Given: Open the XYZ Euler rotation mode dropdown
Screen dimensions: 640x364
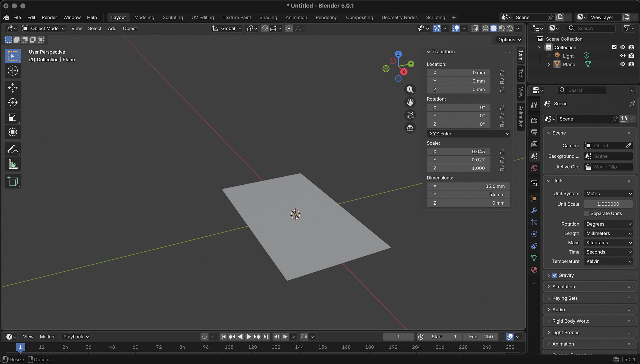Looking at the screenshot, I should tap(468, 134).
